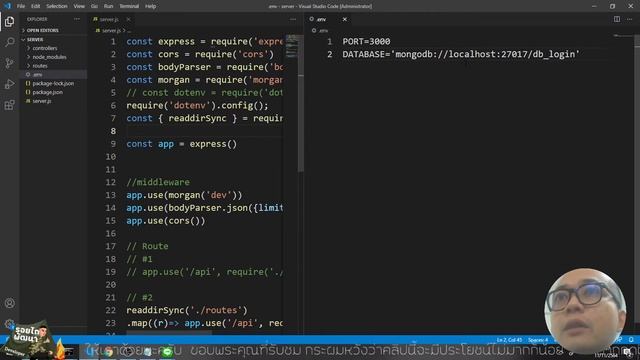The width and height of the screenshot is (640, 360).
Task: Open the Search view in the activity bar
Action: coord(9,42)
